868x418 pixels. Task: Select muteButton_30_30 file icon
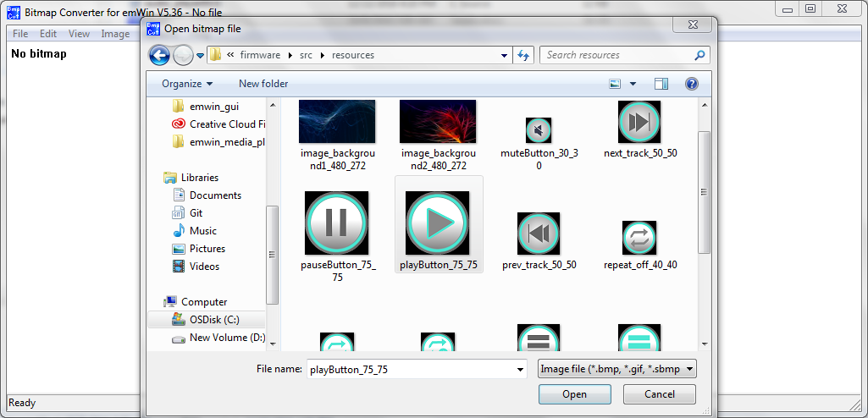[538, 130]
